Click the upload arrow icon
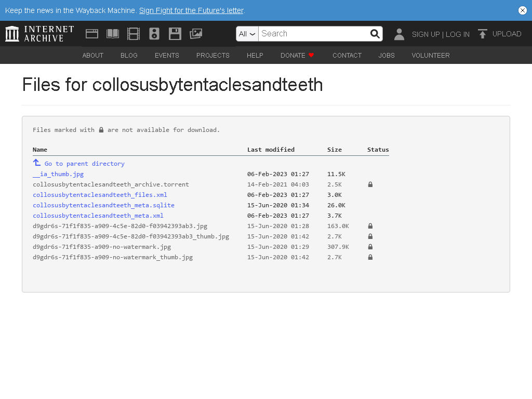This screenshot has width=532, height=399. tap(483, 34)
